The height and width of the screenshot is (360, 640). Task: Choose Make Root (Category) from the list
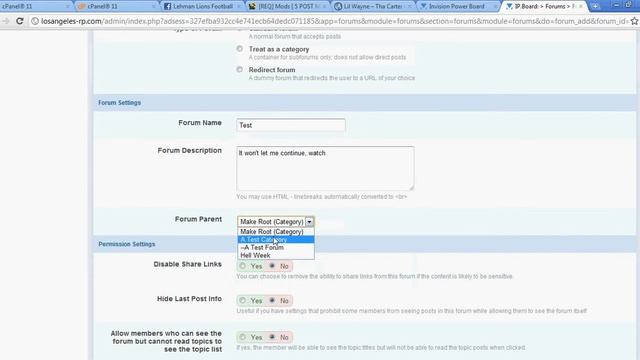click(276, 231)
